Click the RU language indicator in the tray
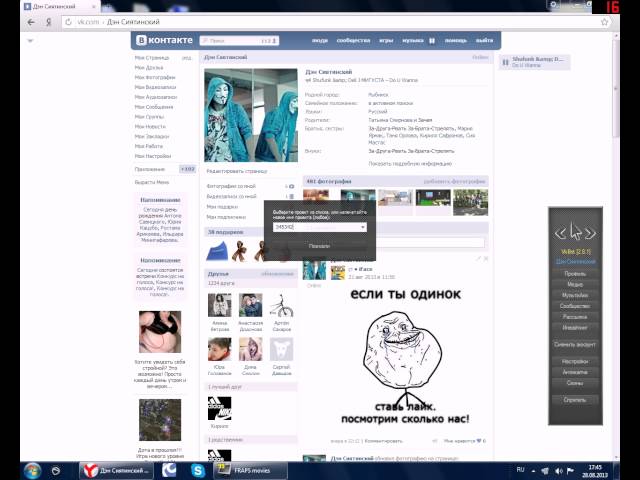640x480 pixels. 520,470
